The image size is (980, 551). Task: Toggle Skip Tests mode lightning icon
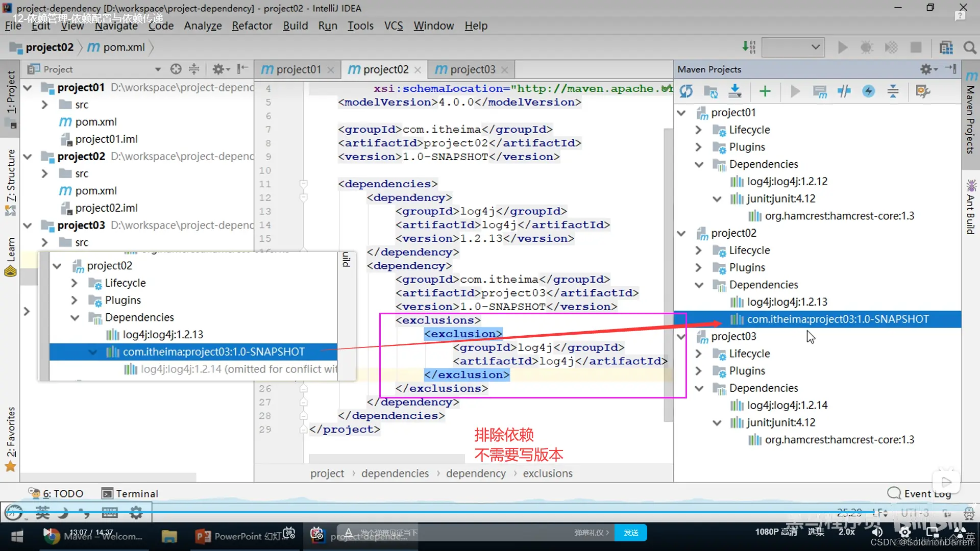coord(868,91)
